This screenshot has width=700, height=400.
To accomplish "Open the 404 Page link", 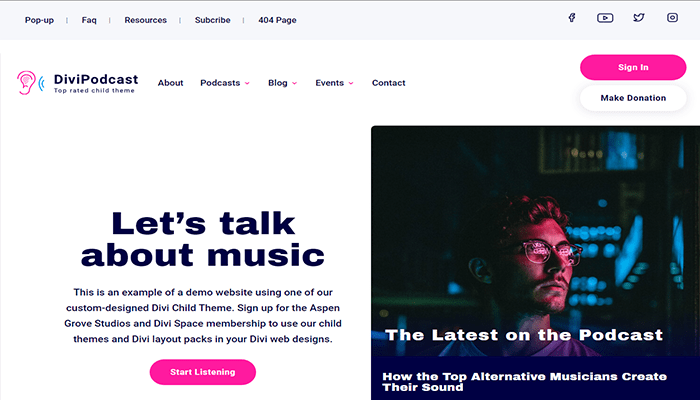I will tap(277, 20).
